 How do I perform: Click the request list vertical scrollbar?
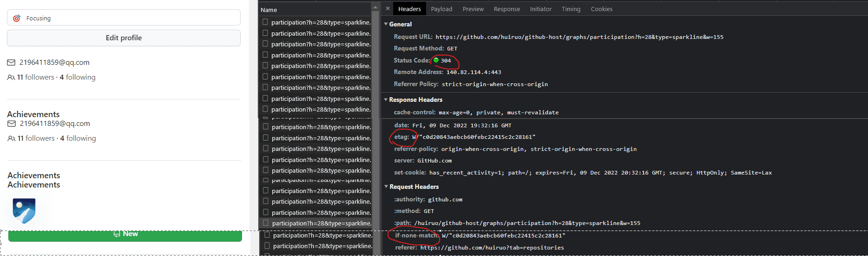coord(375,116)
